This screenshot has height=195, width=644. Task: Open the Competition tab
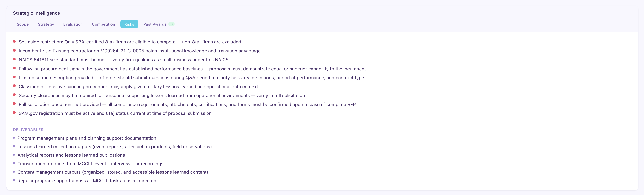(103, 24)
